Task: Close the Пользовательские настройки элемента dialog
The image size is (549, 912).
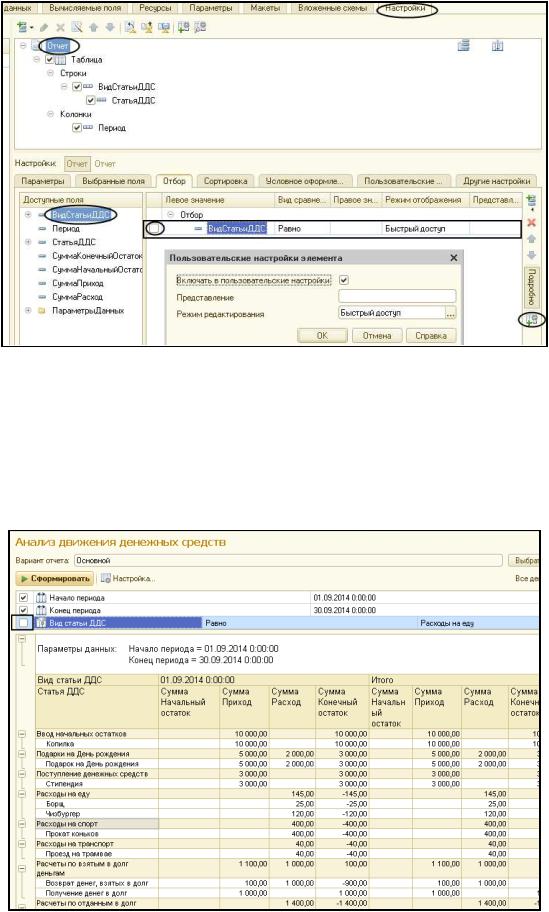Action: 454,258
